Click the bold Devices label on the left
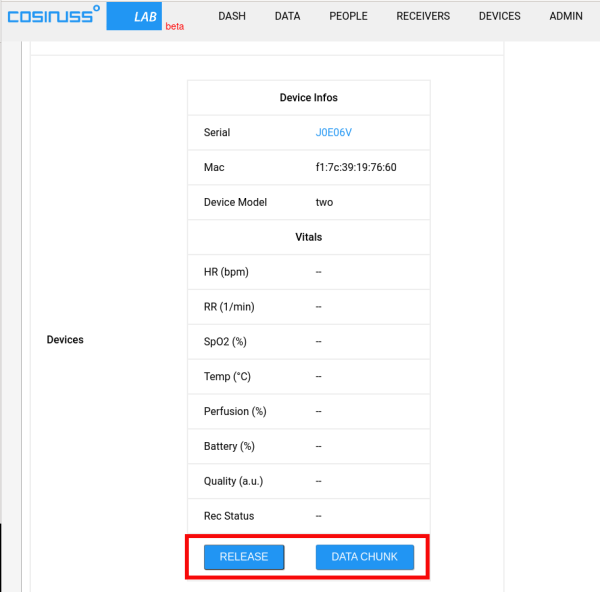600x592 pixels. coord(65,340)
